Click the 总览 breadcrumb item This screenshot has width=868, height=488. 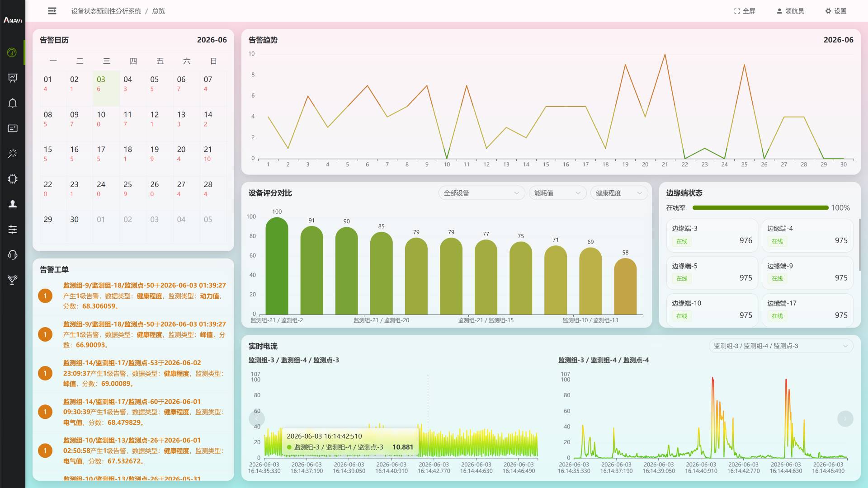(x=158, y=11)
